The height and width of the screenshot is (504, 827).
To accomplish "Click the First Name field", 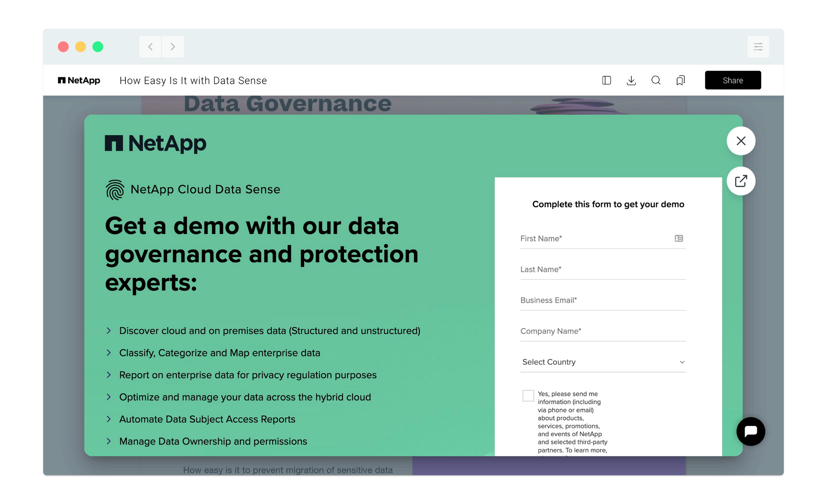I will point(603,239).
